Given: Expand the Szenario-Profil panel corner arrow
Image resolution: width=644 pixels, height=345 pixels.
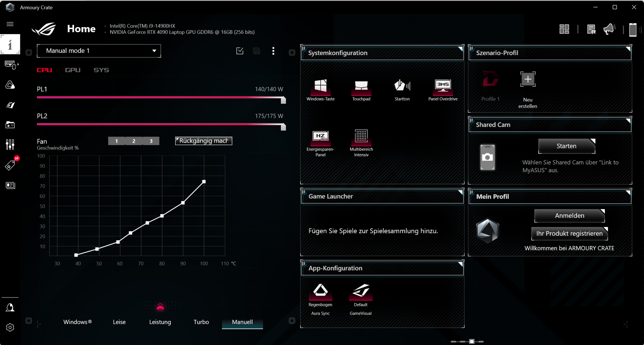Looking at the screenshot, I should pyautogui.click(x=628, y=49).
